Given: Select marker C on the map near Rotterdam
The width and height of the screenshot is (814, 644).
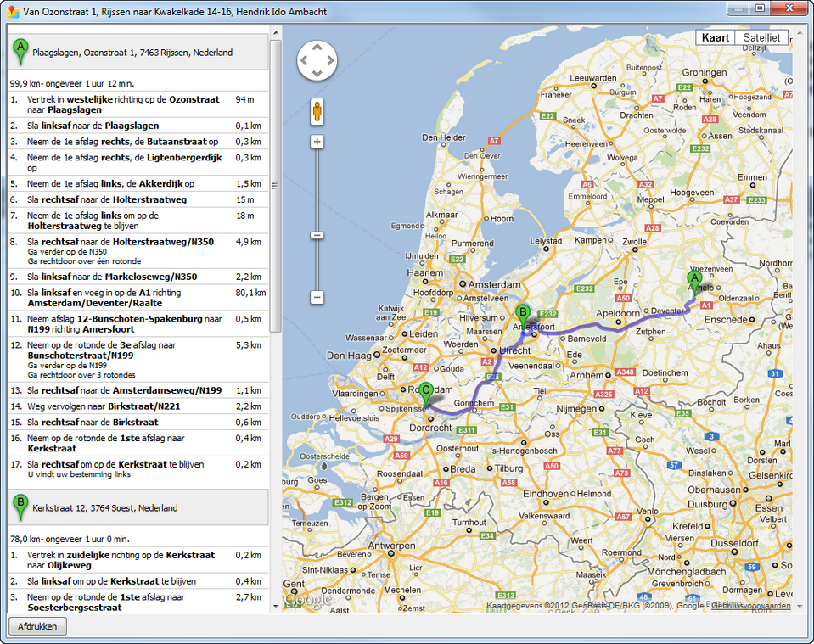Looking at the screenshot, I should [x=426, y=395].
